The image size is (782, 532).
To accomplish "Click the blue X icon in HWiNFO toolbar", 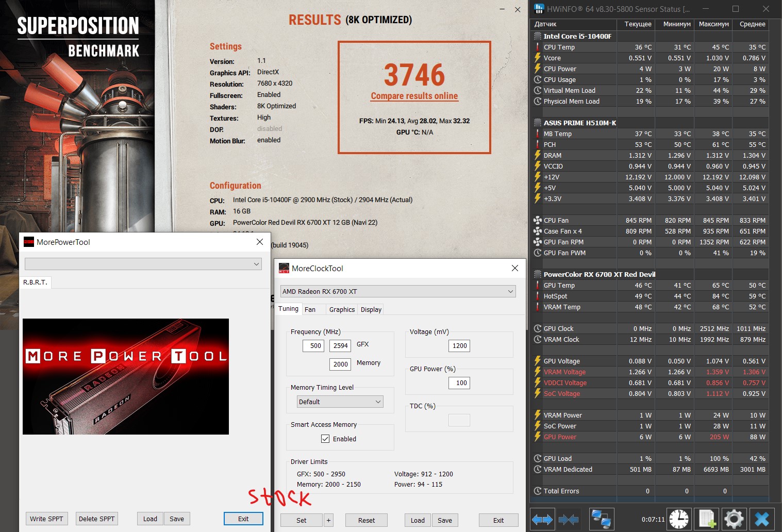I will 762,519.
